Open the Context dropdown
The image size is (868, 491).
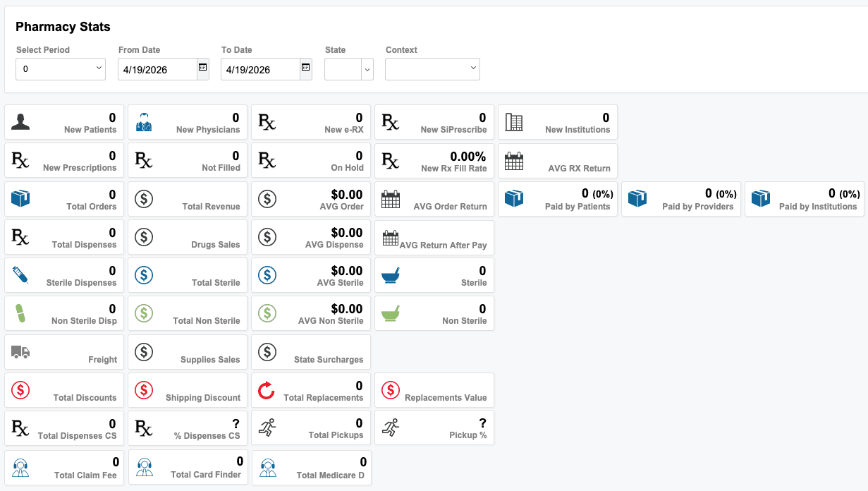click(x=432, y=69)
